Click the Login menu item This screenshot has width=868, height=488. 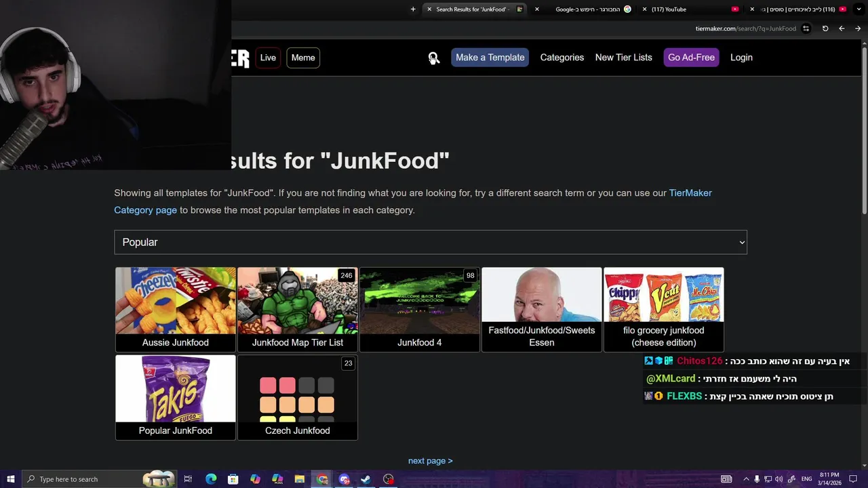[x=741, y=58]
